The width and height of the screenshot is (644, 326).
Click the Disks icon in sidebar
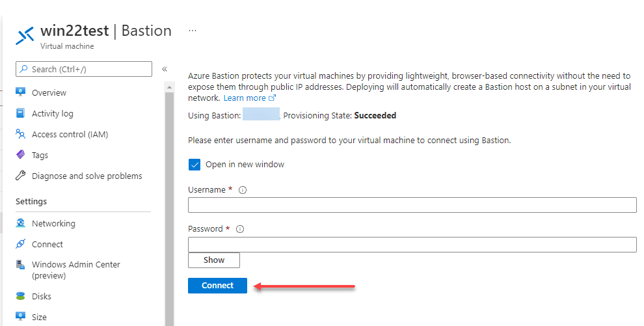[20, 296]
